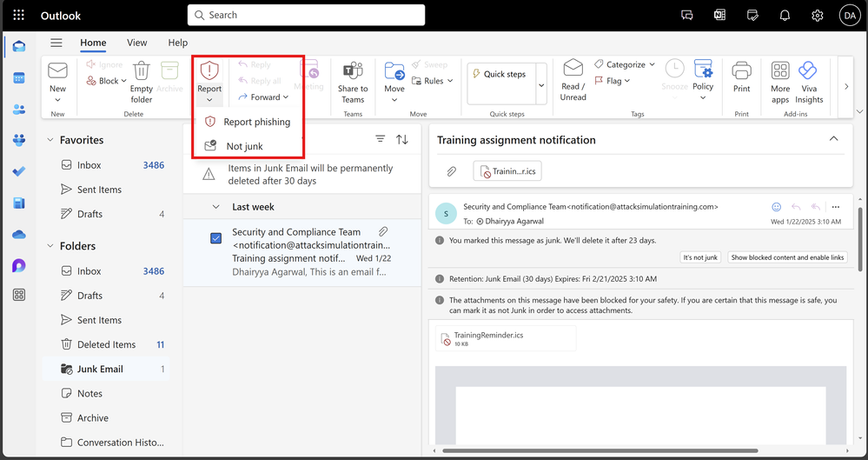Screen dimensions: 868x460
Task: Click Show blocked content and enable links
Action: pos(787,257)
